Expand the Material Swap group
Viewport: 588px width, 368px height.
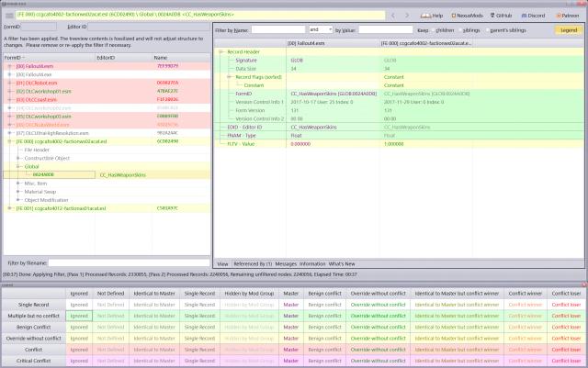click(x=18, y=192)
